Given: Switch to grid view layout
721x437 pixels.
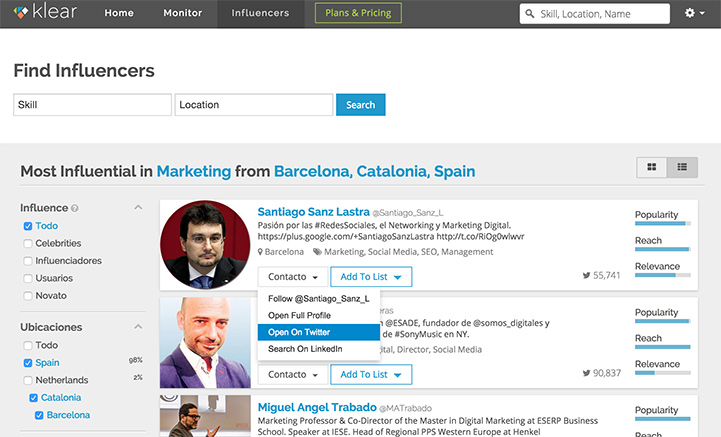Looking at the screenshot, I should (x=652, y=167).
